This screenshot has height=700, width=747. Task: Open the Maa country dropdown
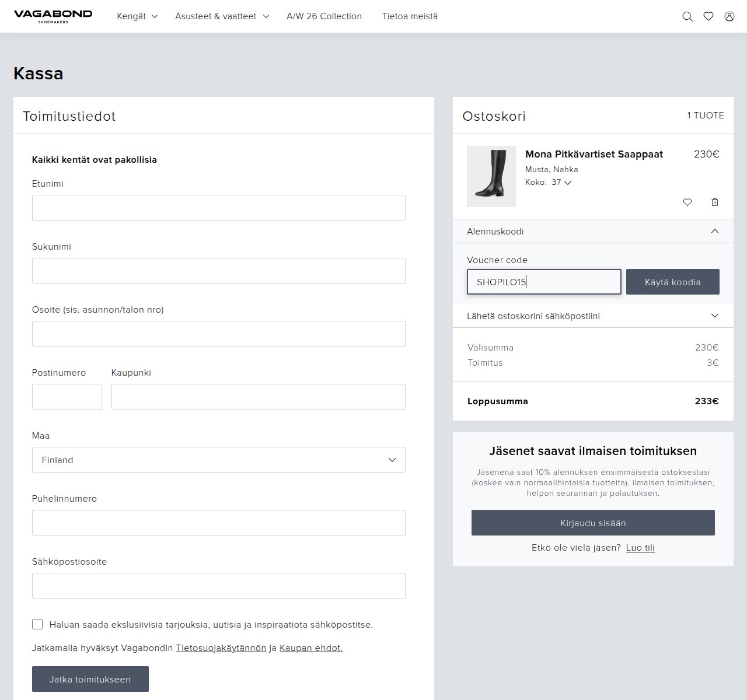point(219,460)
